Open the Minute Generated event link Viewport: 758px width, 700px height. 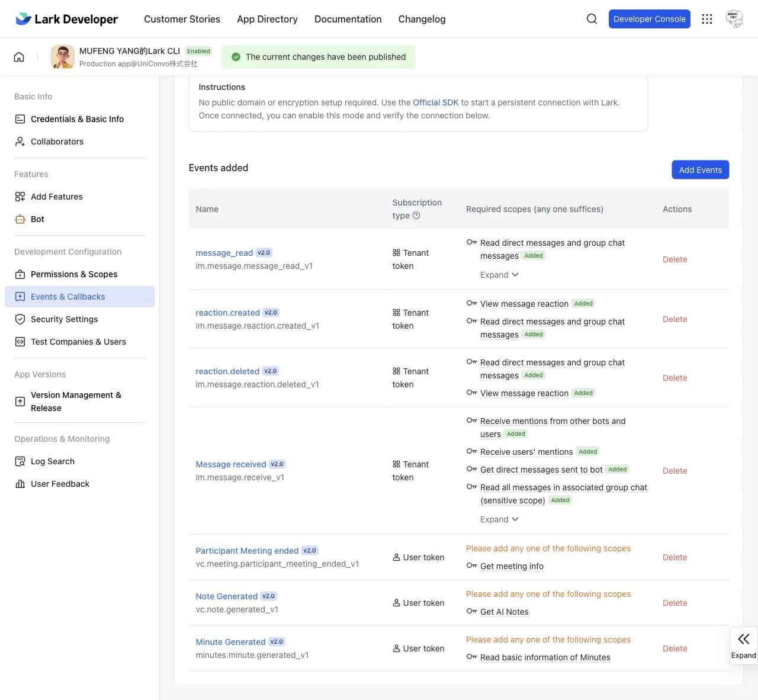coord(230,642)
